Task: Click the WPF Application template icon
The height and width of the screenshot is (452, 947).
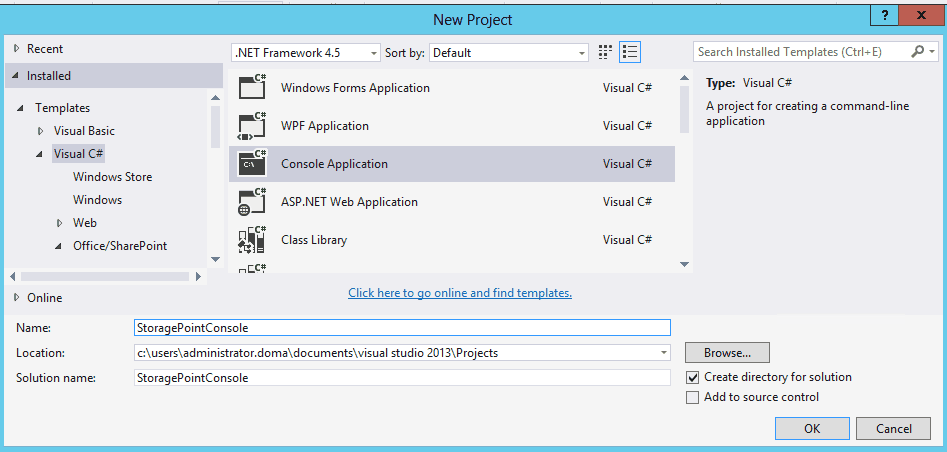Action: [251, 126]
